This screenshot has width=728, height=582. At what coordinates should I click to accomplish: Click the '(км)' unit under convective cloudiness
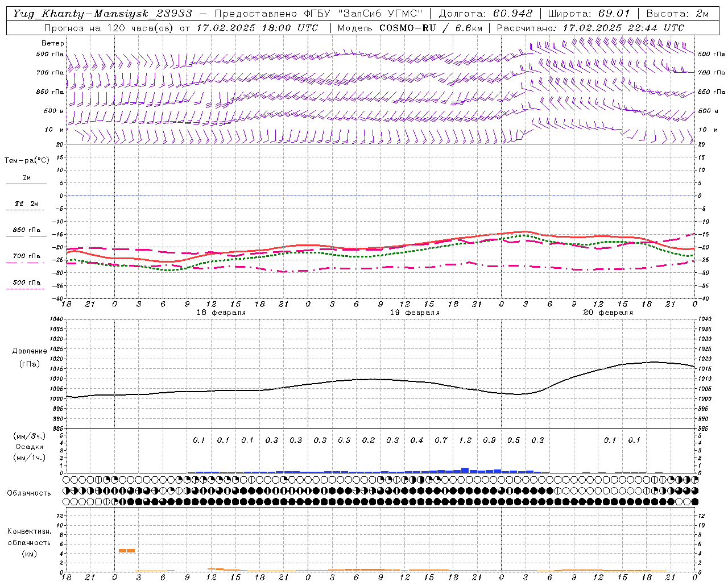click(29, 554)
